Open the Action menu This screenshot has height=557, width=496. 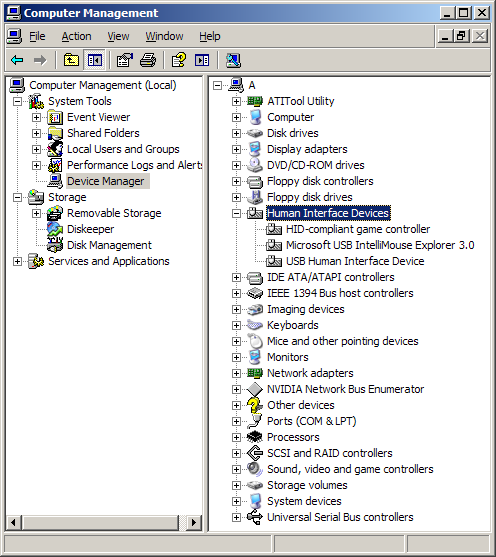tap(76, 36)
